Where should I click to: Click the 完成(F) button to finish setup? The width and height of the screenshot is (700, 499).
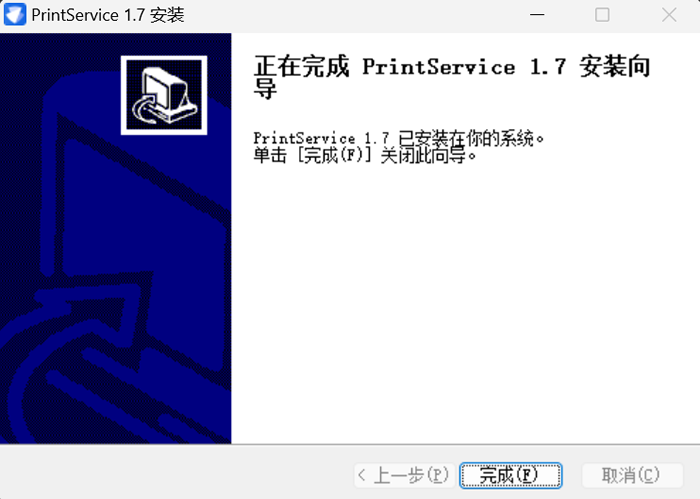pos(511,475)
